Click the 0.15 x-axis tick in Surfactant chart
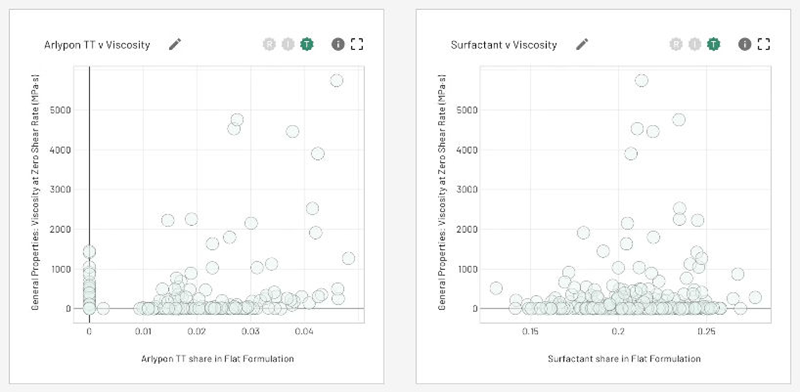Screen dimensions: 800x392 coord(531,332)
